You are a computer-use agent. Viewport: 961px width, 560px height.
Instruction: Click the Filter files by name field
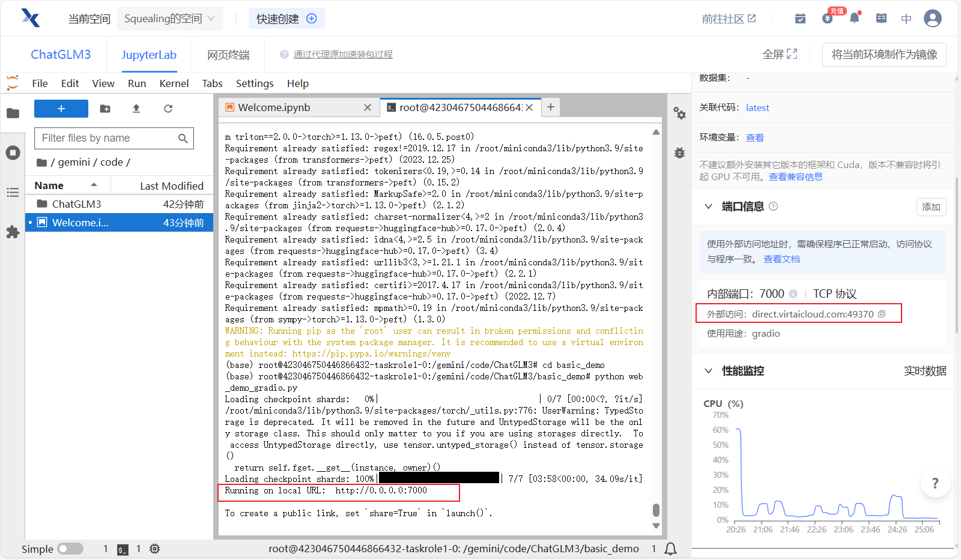(107, 138)
